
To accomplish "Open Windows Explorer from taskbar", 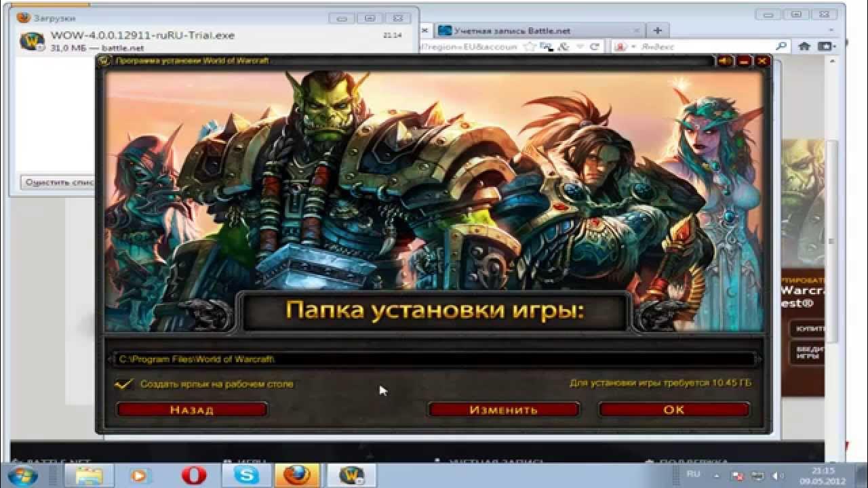I will (x=88, y=475).
